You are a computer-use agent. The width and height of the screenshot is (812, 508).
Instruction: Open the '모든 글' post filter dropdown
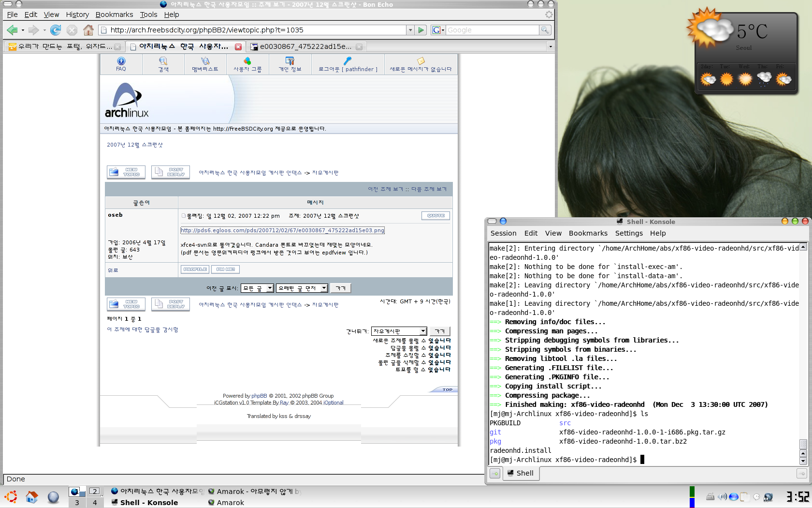click(x=257, y=288)
